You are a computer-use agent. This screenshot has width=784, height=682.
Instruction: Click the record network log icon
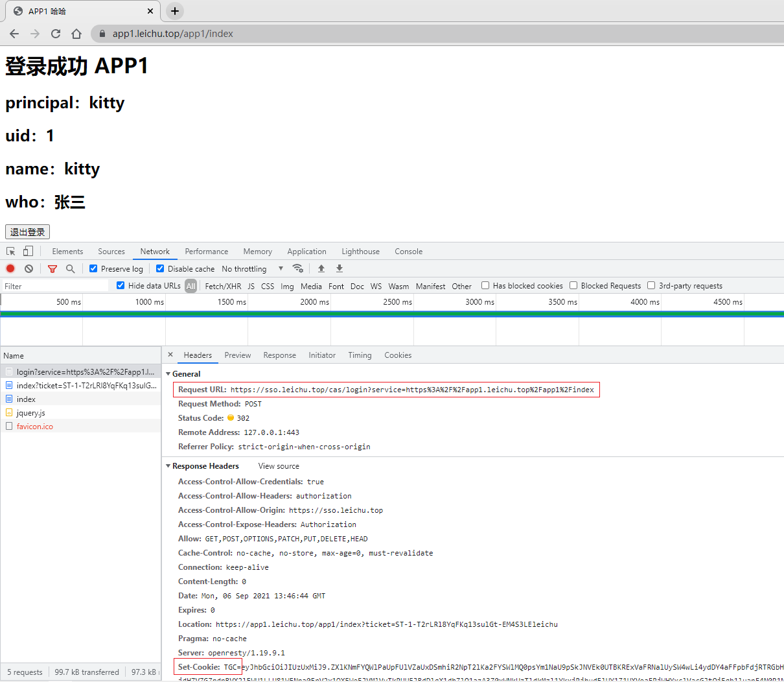pos(10,268)
